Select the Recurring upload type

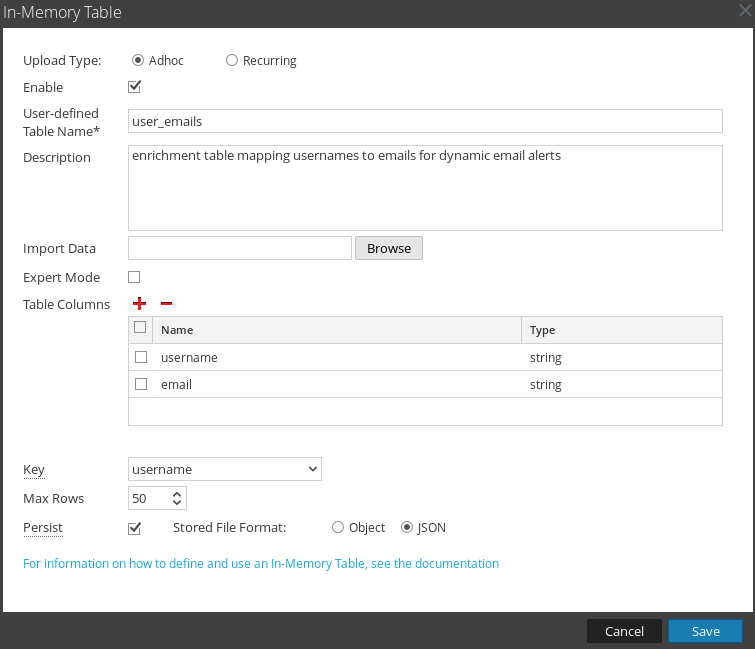click(x=232, y=60)
